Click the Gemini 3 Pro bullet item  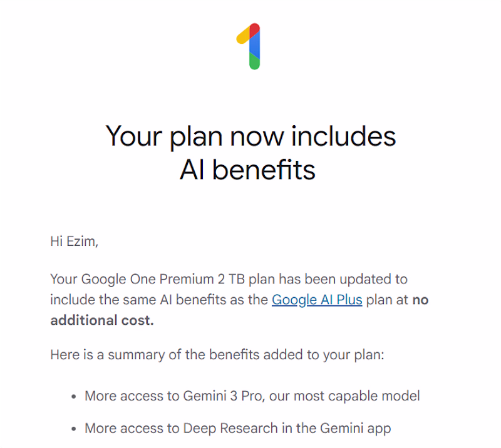coord(252,395)
